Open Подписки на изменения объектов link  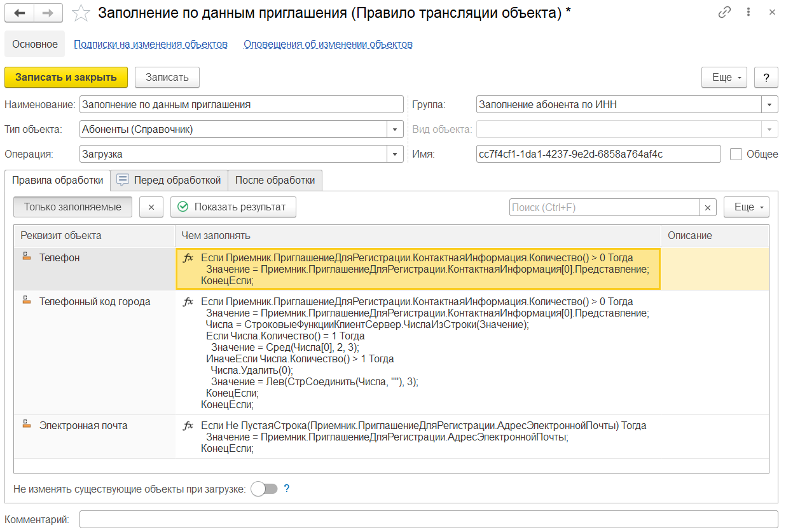[151, 44]
